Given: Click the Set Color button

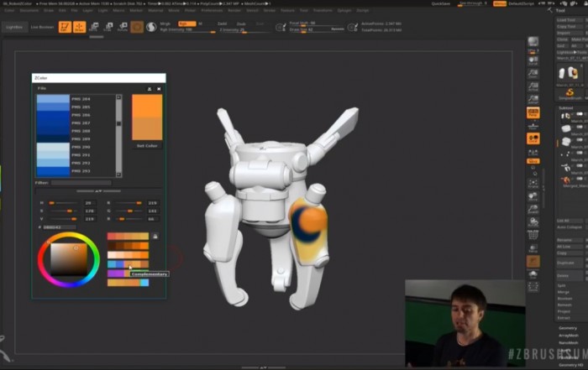Looking at the screenshot, I should [x=147, y=145].
